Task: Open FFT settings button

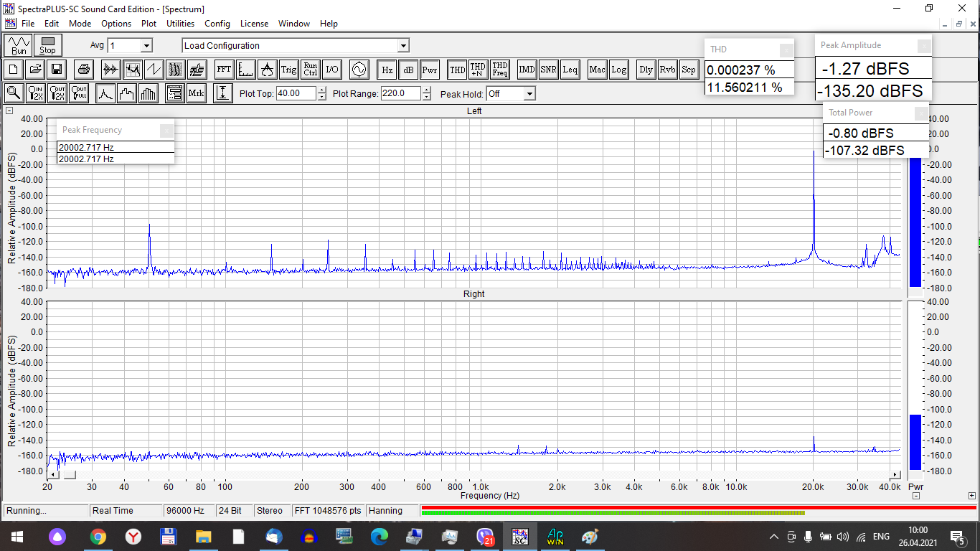Action: (224, 70)
